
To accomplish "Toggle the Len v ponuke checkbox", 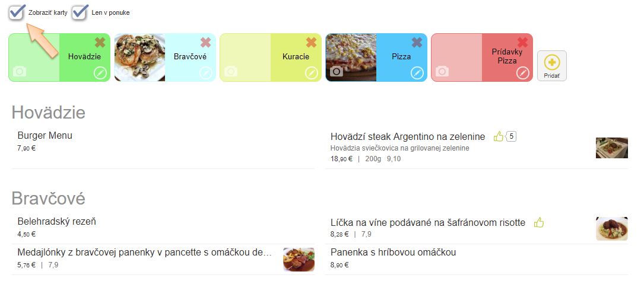I will point(80,12).
